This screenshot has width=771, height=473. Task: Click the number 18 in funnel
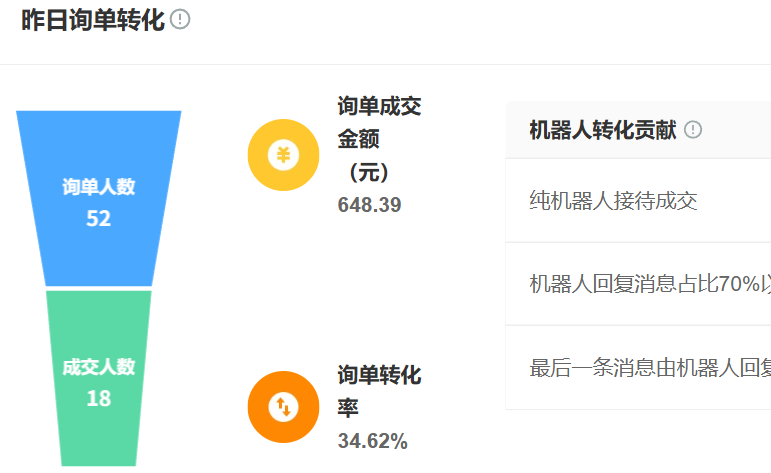coord(99,398)
